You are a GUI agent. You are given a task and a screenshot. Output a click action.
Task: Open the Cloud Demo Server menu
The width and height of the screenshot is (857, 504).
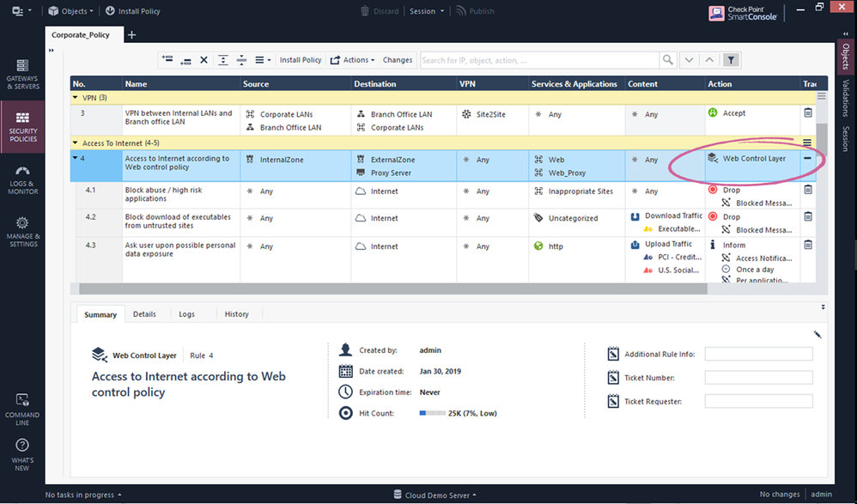[435, 495]
